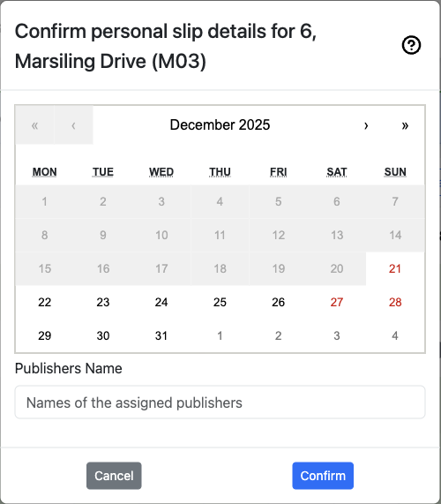Pick January 2 in last row

(x=278, y=335)
